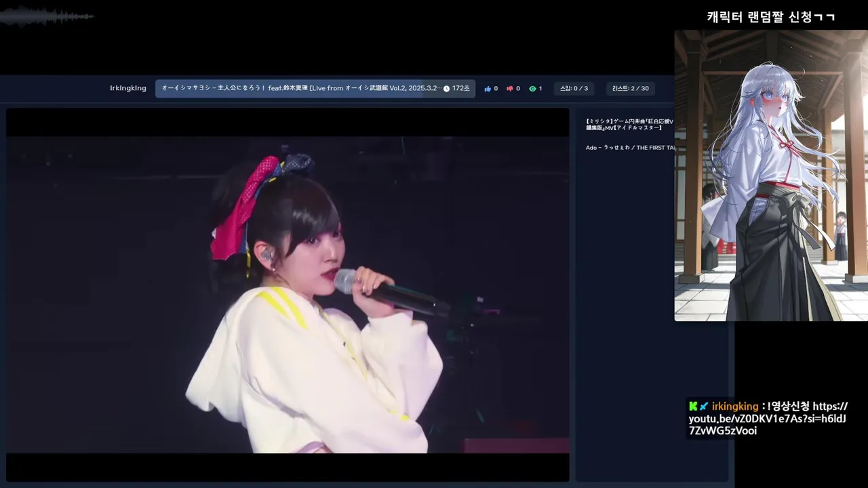Image resolution: width=868 pixels, height=488 pixels.
Task: Click the blue badge beside irkingking in chat
Action: click(704, 407)
